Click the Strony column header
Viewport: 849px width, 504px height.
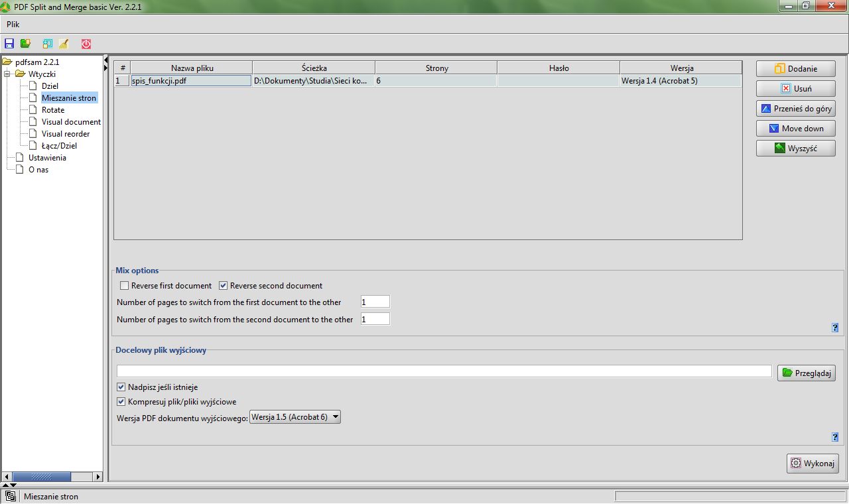click(436, 68)
